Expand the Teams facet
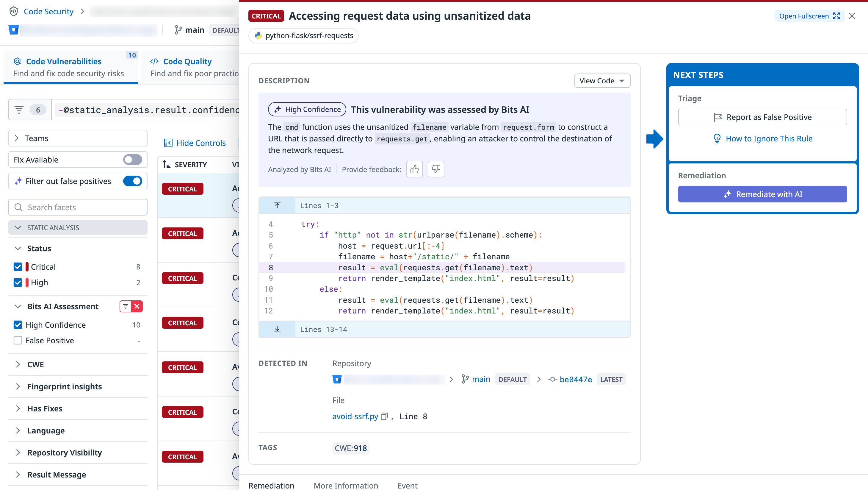Image resolution: width=868 pixels, height=490 pixels. (78, 138)
